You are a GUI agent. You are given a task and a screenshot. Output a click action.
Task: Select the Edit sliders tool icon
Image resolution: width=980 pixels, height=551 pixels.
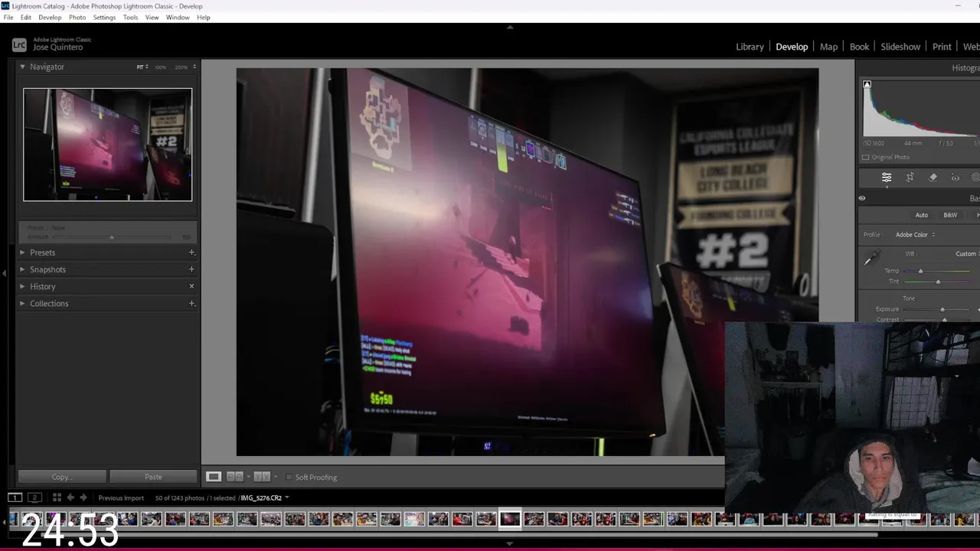coord(887,178)
